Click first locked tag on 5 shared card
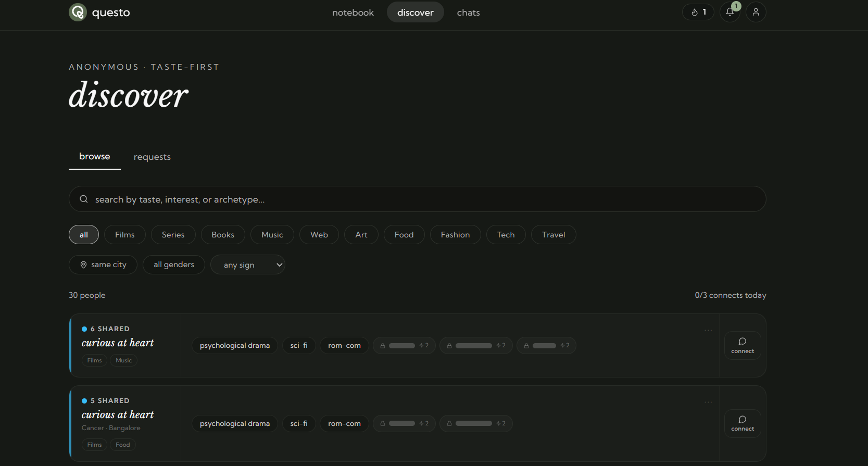Screen dimensions: 868x466 [x=404, y=424]
